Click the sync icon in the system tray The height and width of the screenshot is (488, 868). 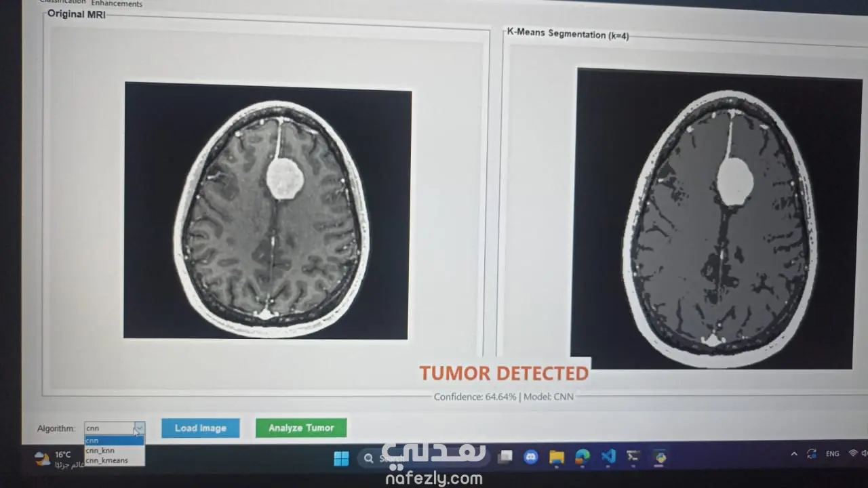(x=812, y=454)
